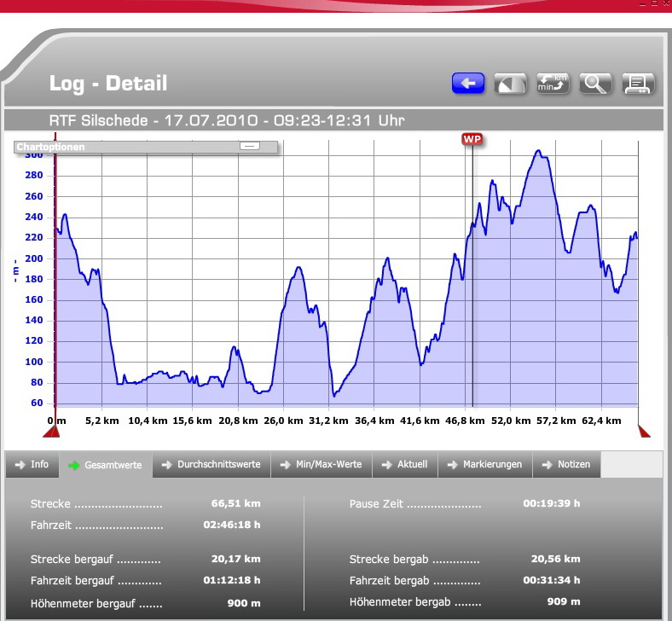Image resolution: width=672 pixels, height=621 pixels.
Task: Activate the magnifier zoom tool
Action: coord(595,83)
